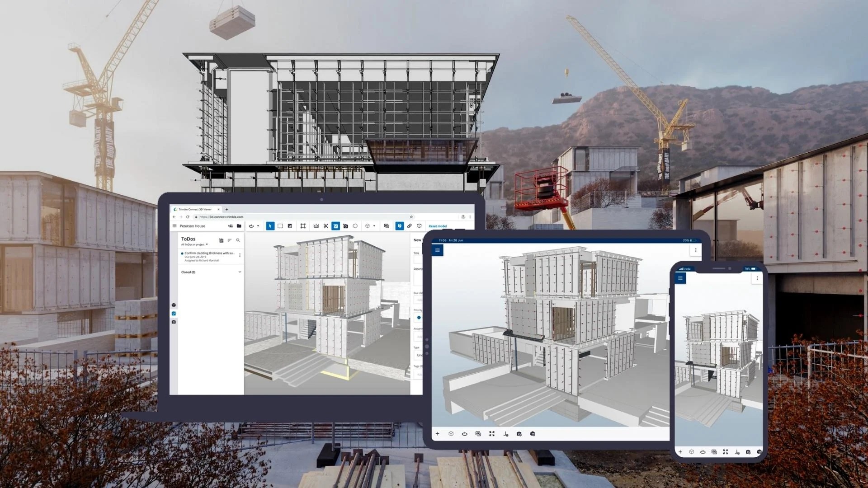
Task: Tap the fullscreen icon on the tablet toolbar
Action: tap(492, 434)
